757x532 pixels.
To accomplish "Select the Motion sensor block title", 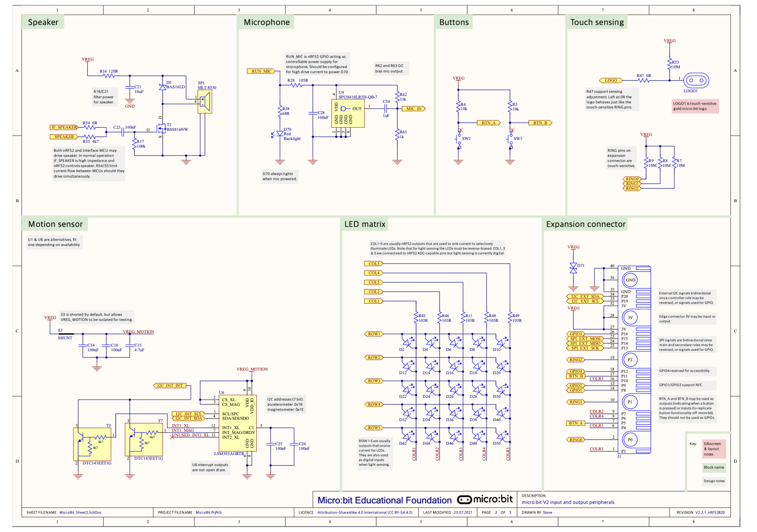I will coord(55,224).
